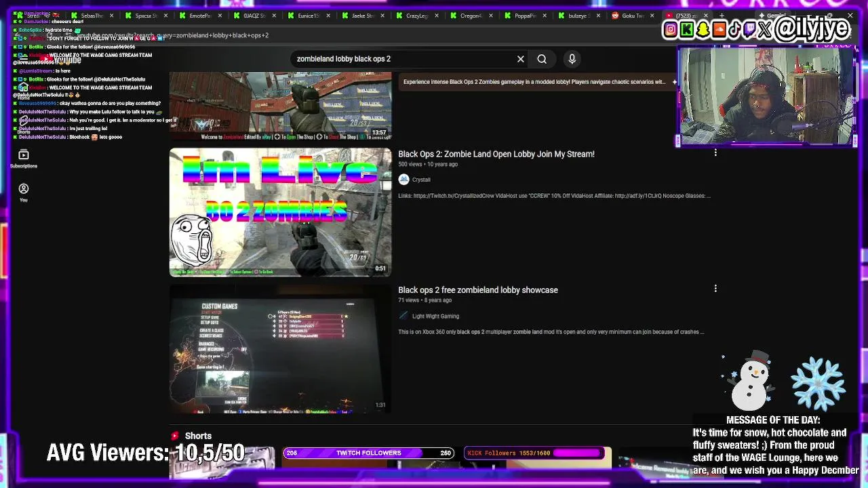Open the Im Live BO 2 Zombies thumbnail
This screenshot has height=488, width=868.
(x=280, y=212)
